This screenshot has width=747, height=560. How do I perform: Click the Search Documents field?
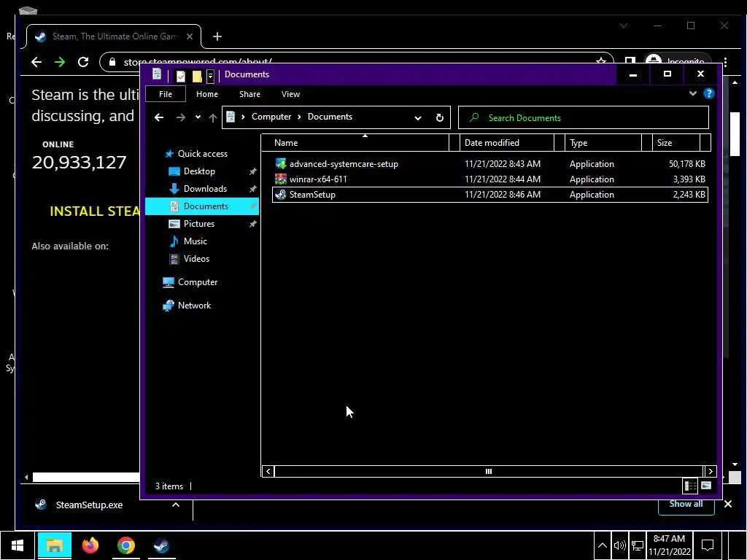tap(583, 117)
